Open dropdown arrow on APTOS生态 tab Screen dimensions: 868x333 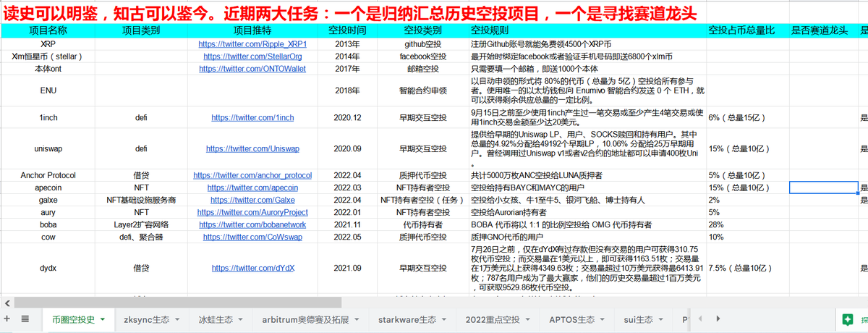pos(603,319)
